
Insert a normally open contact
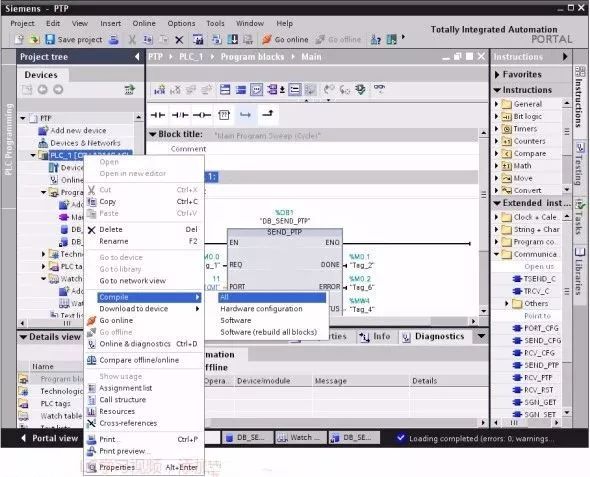click(158, 115)
